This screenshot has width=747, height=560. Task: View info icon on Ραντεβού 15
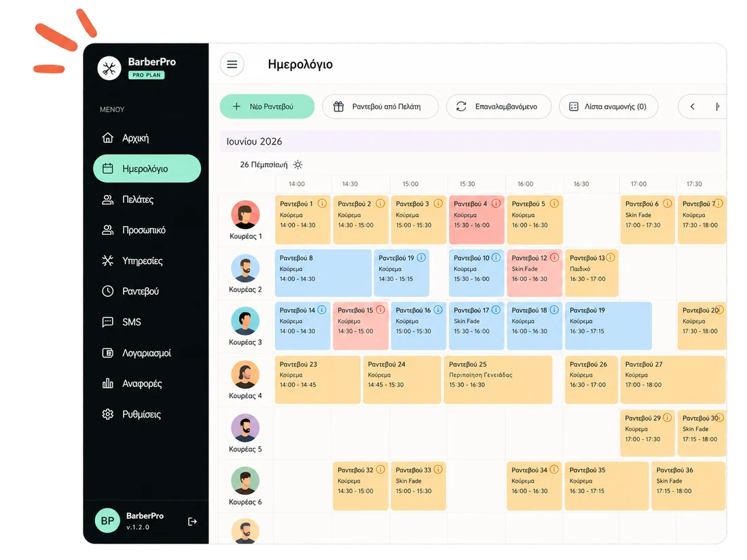coord(380,310)
